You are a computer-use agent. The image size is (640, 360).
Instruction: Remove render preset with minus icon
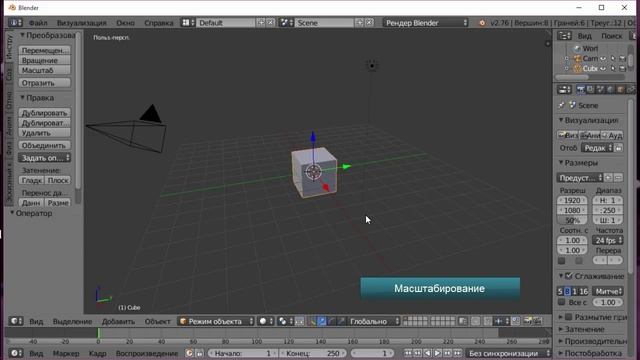618,178
